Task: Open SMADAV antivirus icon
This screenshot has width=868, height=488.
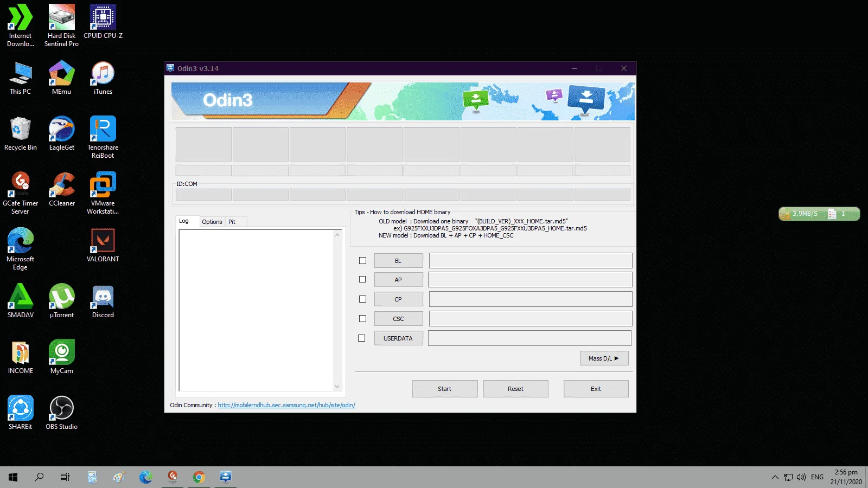Action: click(21, 301)
